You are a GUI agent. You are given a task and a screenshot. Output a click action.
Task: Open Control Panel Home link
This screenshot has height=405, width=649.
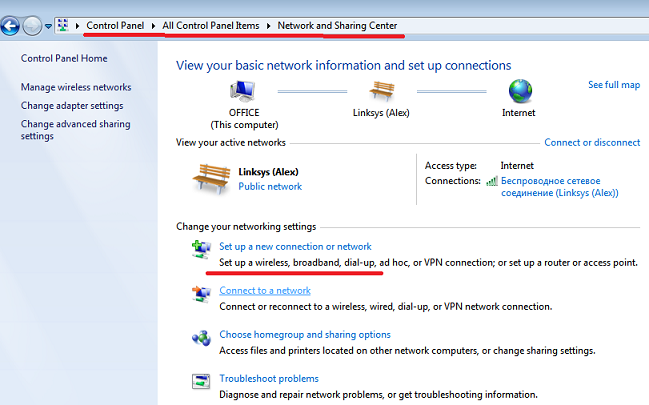click(64, 58)
